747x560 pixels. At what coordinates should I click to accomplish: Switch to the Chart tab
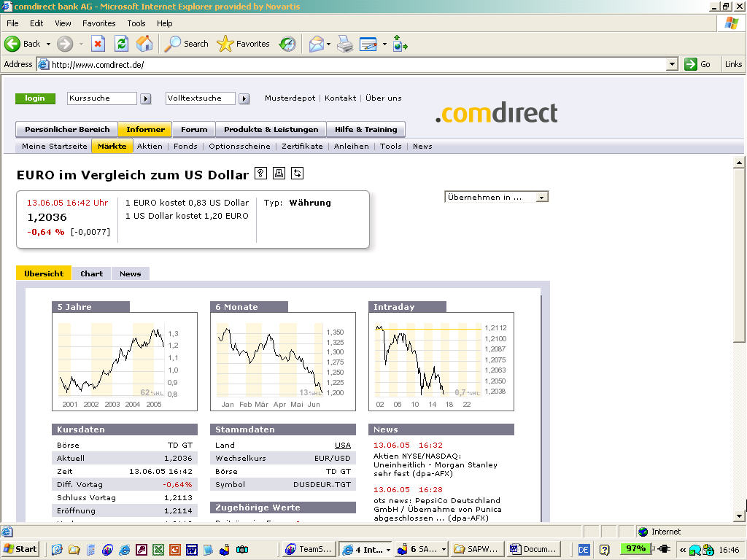tap(91, 274)
